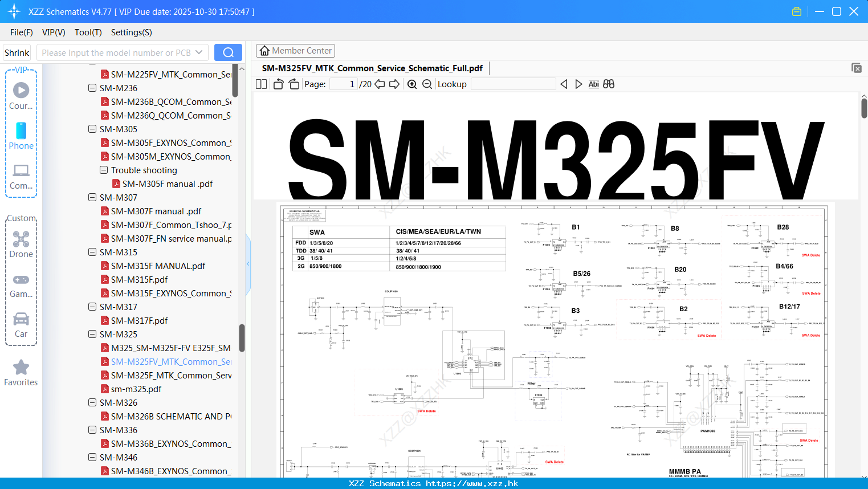
Task: Open the Courses sidebar icon
Action: pyautogui.click(x=21, y=96)
